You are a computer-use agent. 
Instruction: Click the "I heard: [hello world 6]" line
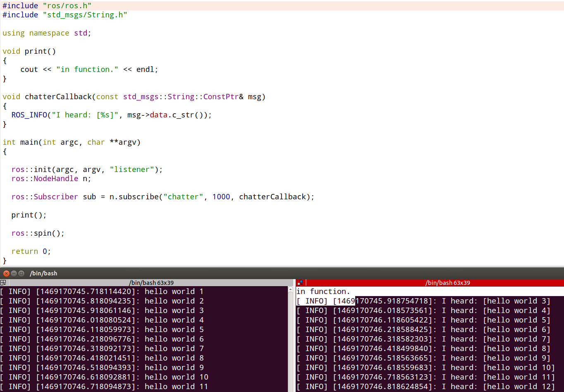coord(423,330)
